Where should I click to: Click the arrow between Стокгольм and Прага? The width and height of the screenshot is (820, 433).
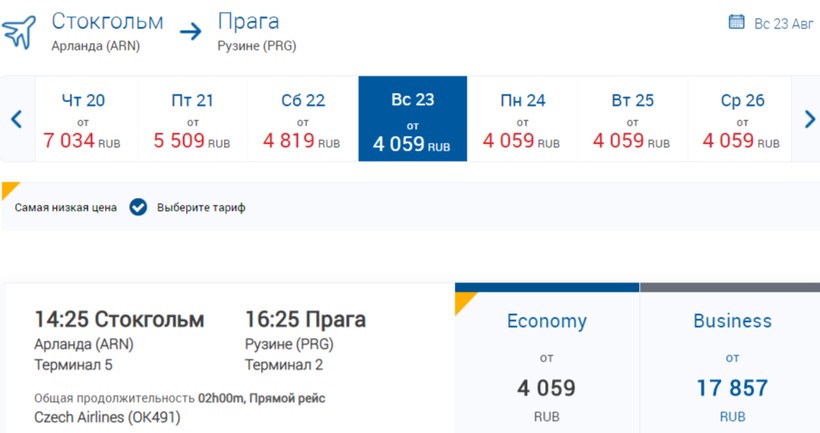pyautogui.click(x=190, y=32)
